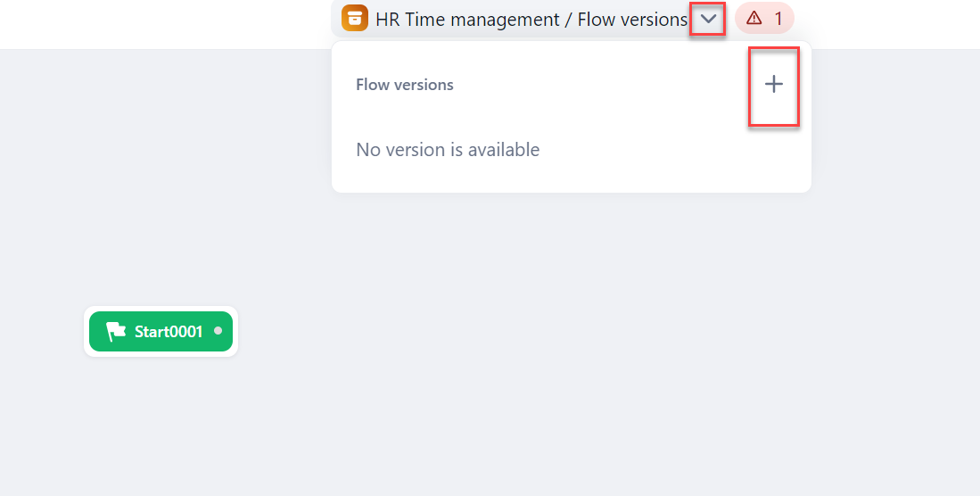
Task: Click the Start0001 label text
Action: click(169, 332)
